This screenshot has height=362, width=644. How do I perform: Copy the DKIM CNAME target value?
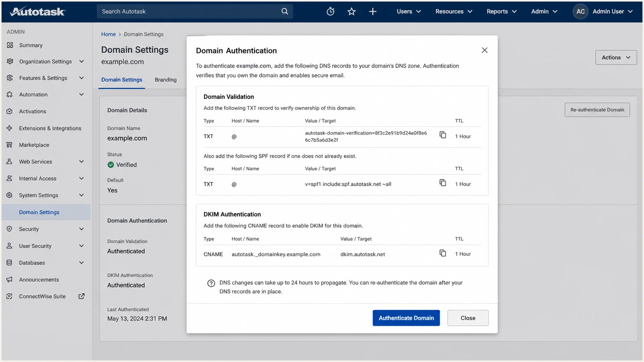coord(443,253)
